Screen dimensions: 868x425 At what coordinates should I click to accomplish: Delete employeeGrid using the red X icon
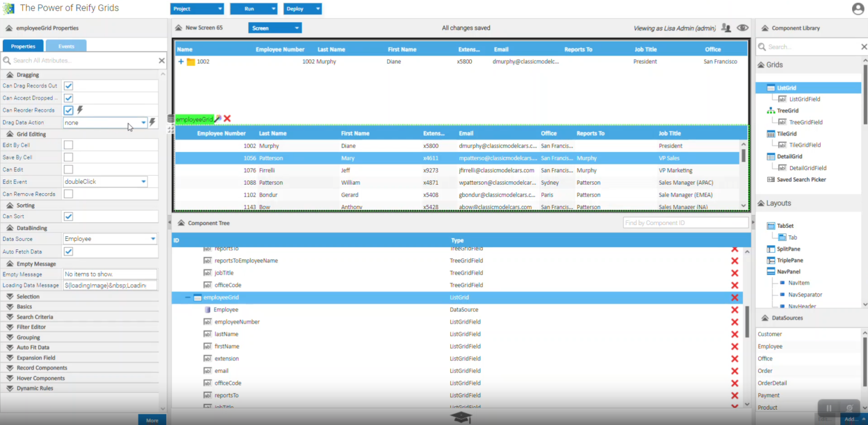coord(226,119)
